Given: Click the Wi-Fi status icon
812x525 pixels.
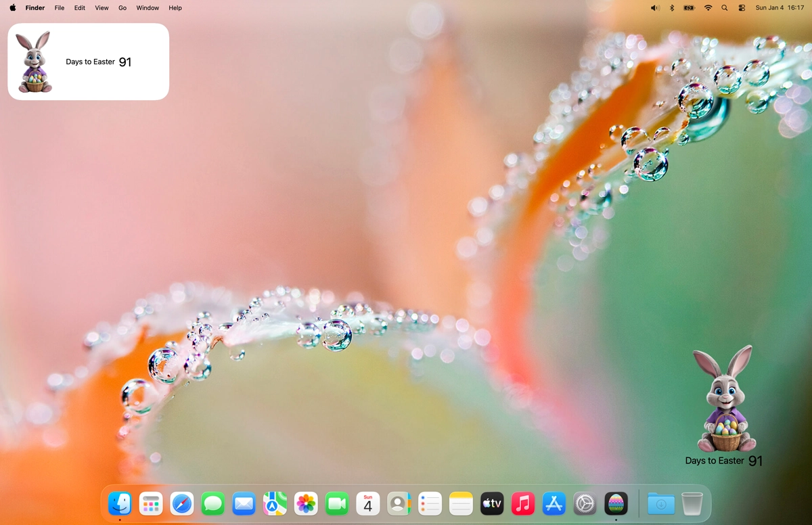Looking at the screenshot, I should (708, 7).
